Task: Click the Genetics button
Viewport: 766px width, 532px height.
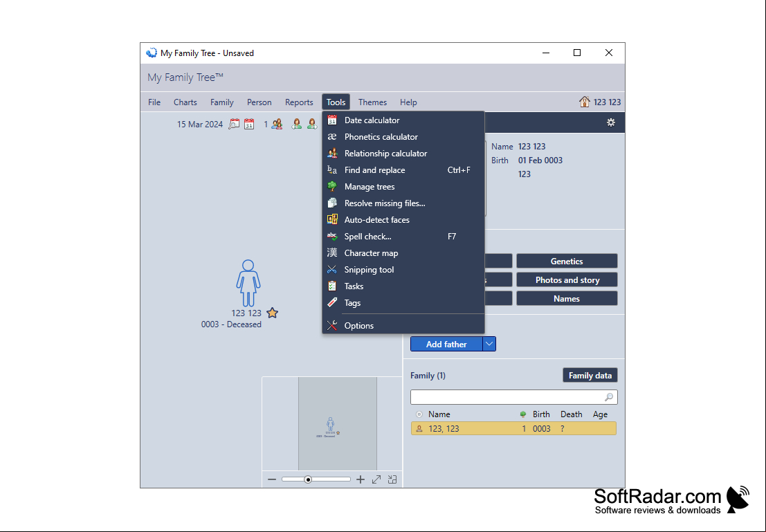Action: coord(567,262)
